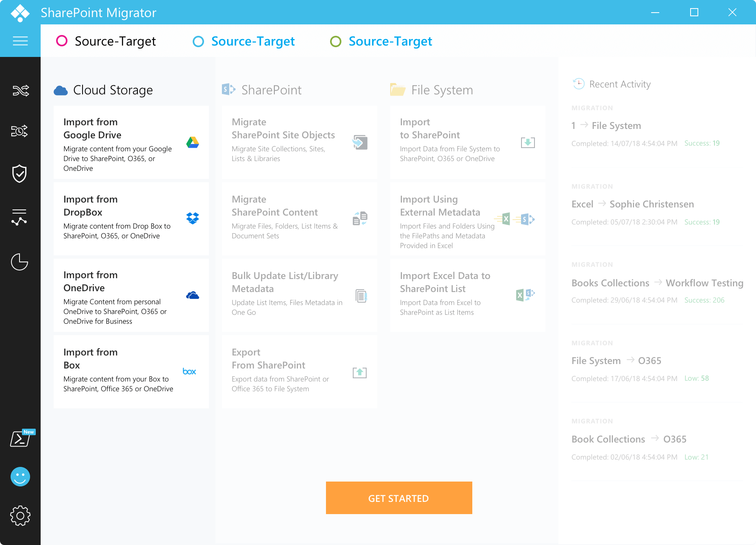Image resolution: width=756 pixels, height=545 pixels.
Task: Click the Cloud Storage cloud icon
Action: [x=61, y=90]
